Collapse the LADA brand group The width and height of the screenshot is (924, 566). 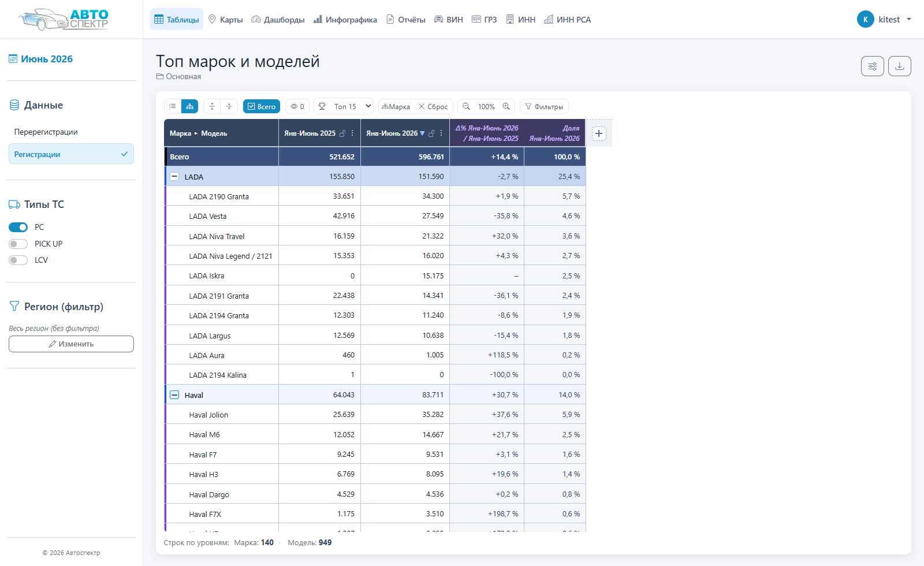pyautogui.click(x=174, y=176)
